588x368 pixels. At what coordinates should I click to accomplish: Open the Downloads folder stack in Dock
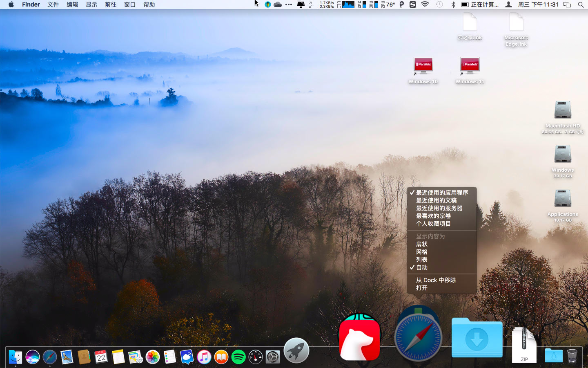pyautogui.click(x=477, y=338)
